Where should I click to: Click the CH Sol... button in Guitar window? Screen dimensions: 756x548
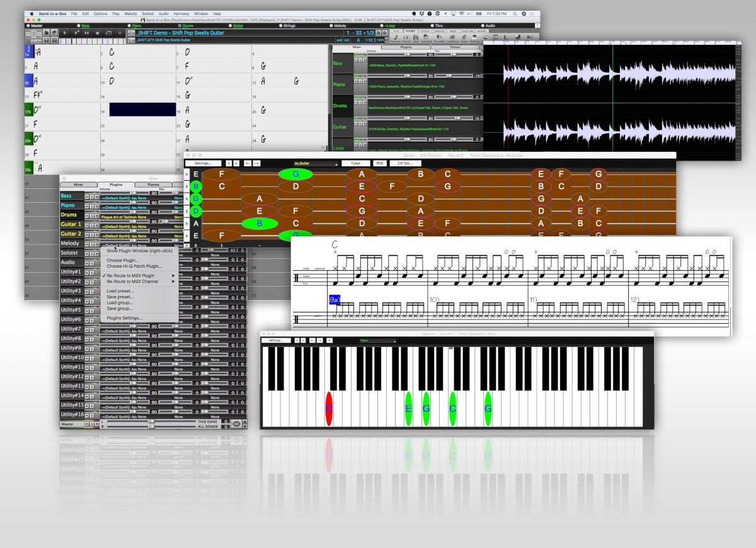(x=405, y=164)
